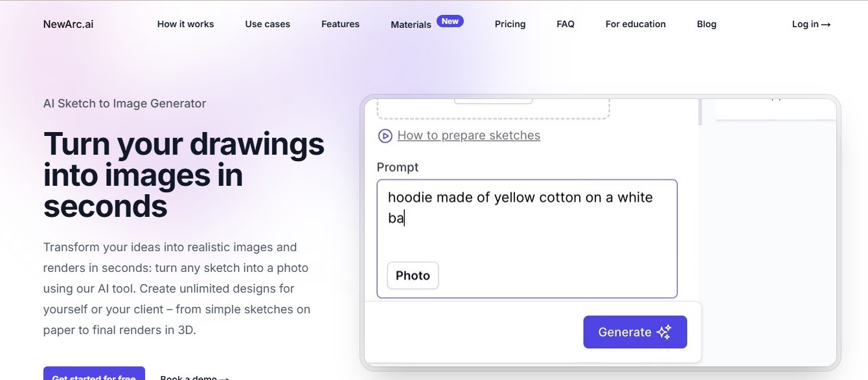Open the How to prepare sketches link
This screenshot has width=868, height=380.
pyautogui.click(x=468, y=135)
